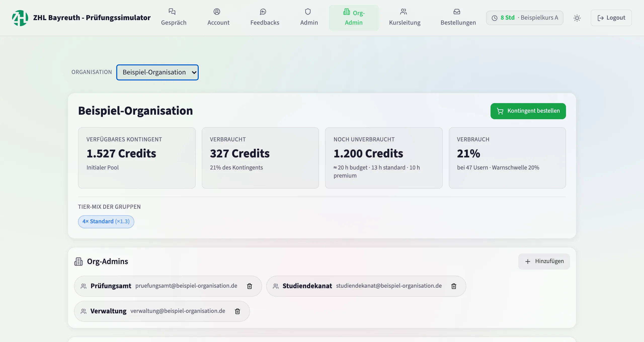644x342 pixels.
Task: Click the building icon beside Org-Admins heading
Action: 78,262
